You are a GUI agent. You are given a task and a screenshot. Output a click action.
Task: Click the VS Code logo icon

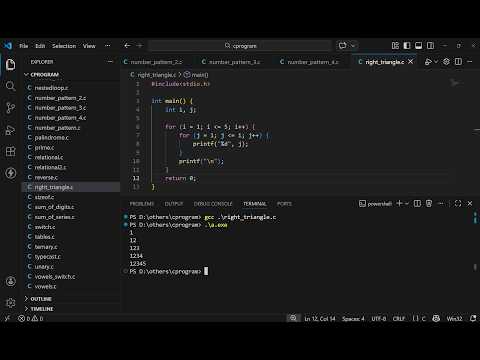click(x=8, y=46)
